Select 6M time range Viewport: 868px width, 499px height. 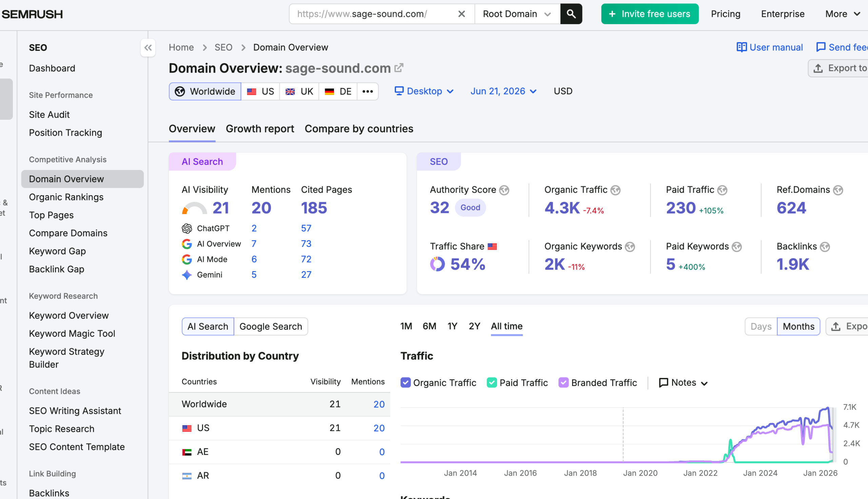point(429,326)
